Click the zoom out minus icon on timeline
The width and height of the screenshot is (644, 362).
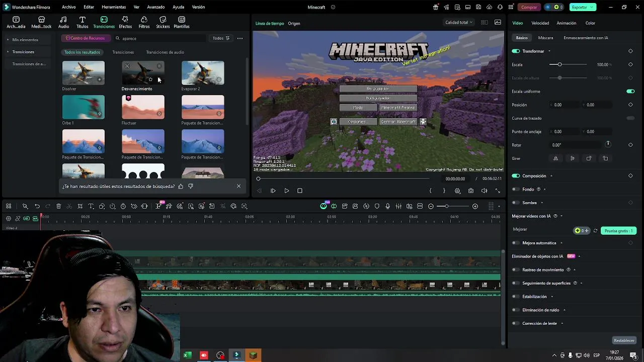(x=431, y=206)
